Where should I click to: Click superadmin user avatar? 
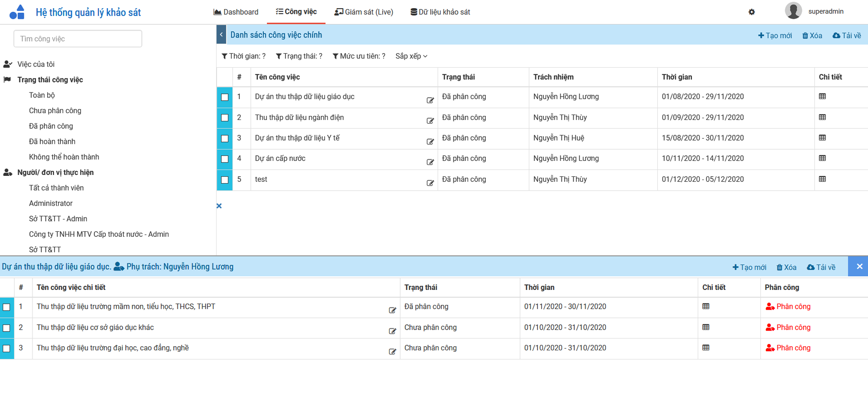point(793,11)
